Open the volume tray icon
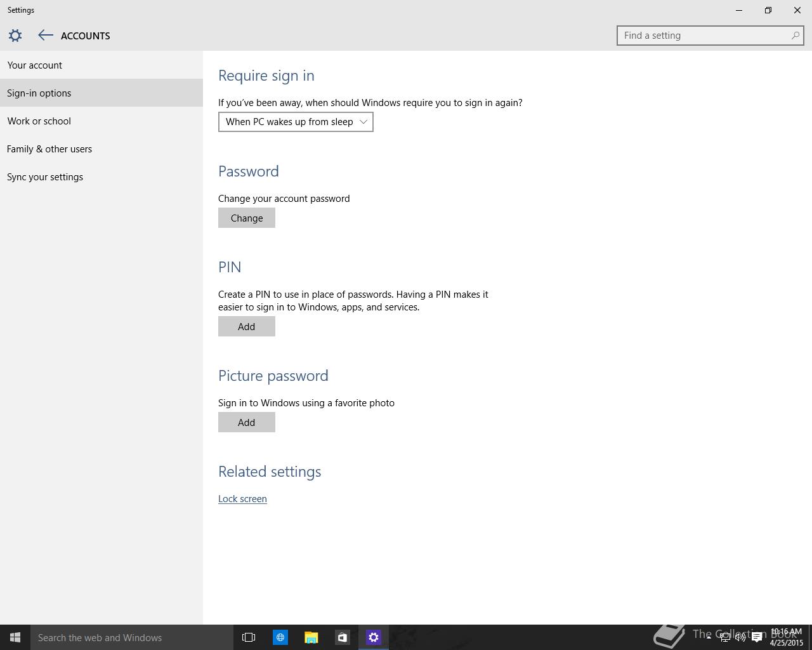Screen dimensions: 812x650 click(x=740, y=637)
